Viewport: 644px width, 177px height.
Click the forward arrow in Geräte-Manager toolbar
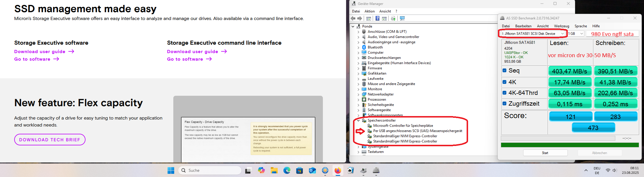[360, 18]
